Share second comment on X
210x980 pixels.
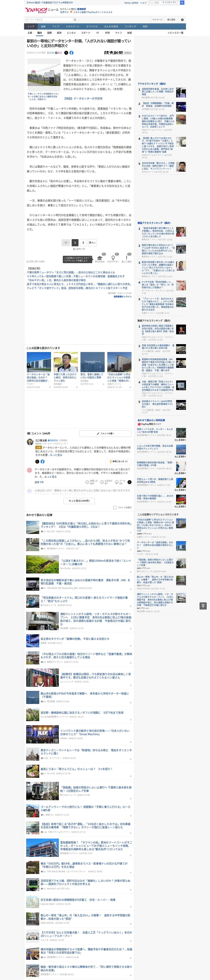pos(130,482)
